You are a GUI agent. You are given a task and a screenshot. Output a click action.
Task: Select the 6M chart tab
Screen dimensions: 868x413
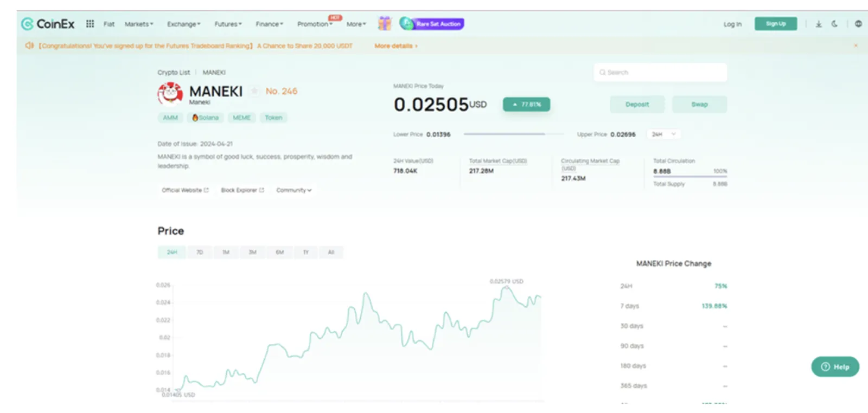(279, 252)
